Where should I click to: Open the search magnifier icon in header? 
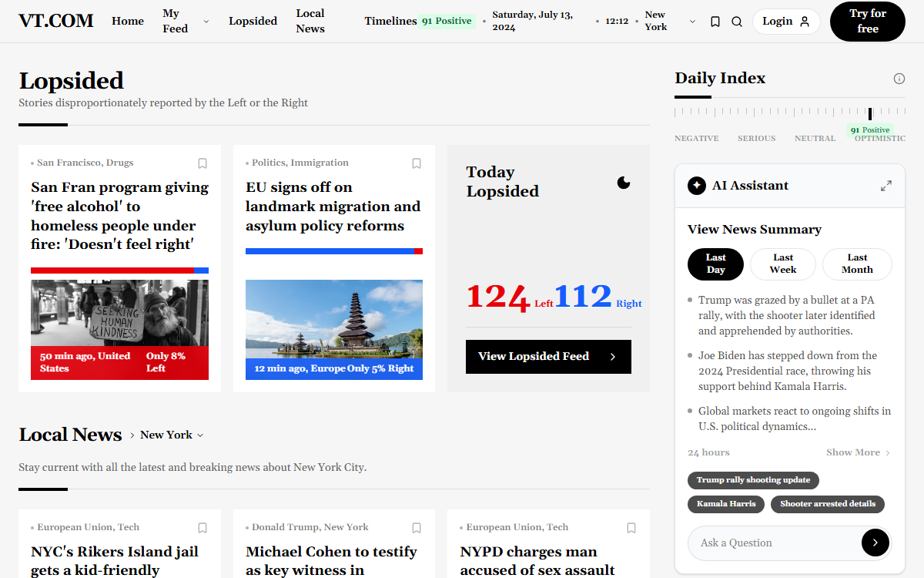[x=737, y=22]
